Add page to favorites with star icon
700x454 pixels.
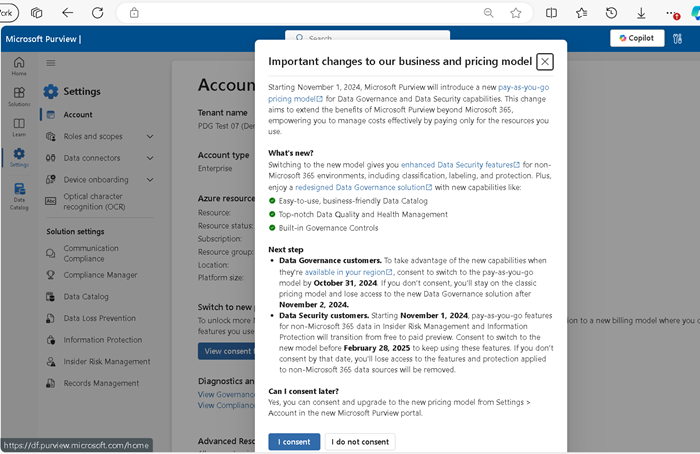click(516, 13)
